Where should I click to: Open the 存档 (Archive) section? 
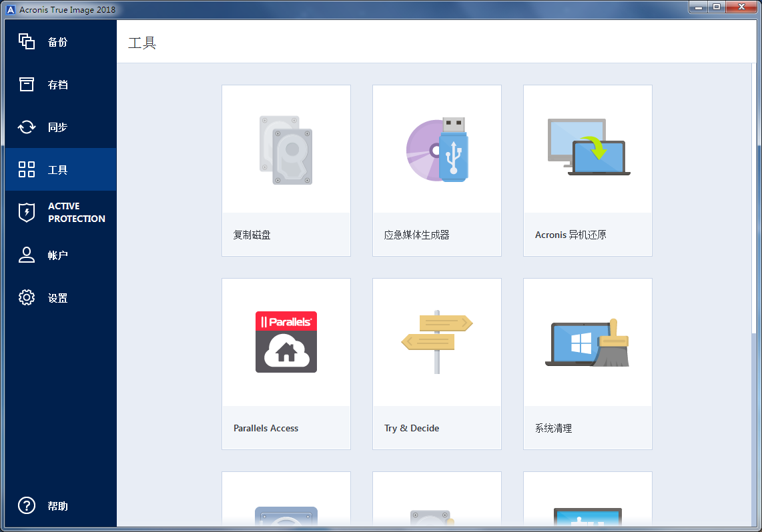58,84
